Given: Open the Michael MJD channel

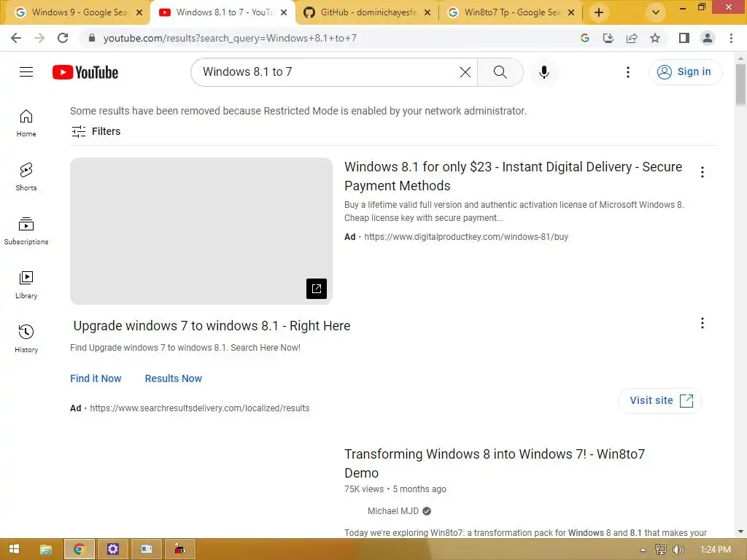Looking at the screenshot, I should 393,511.
